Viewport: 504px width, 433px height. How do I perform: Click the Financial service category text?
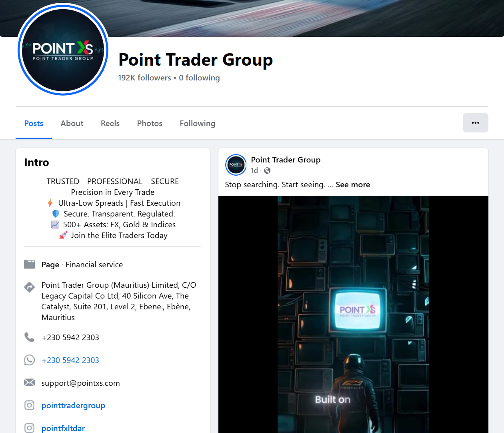pyautogui.click(x=94, y=265)
